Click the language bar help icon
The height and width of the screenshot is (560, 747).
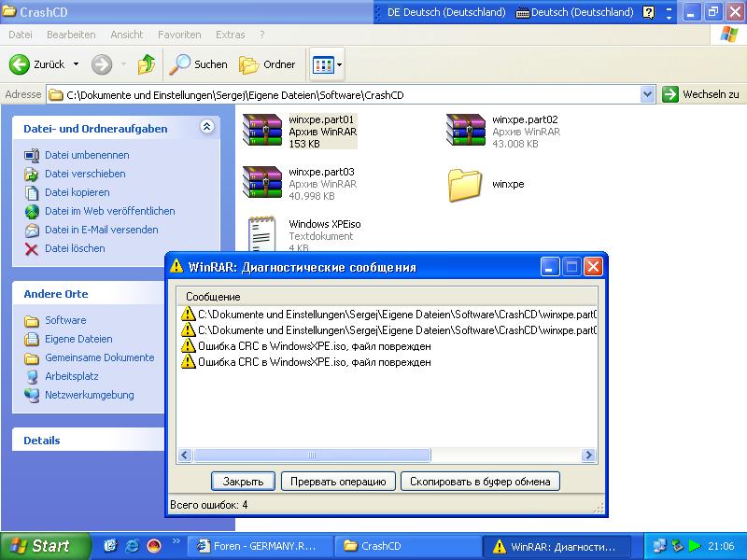[648, 12]
